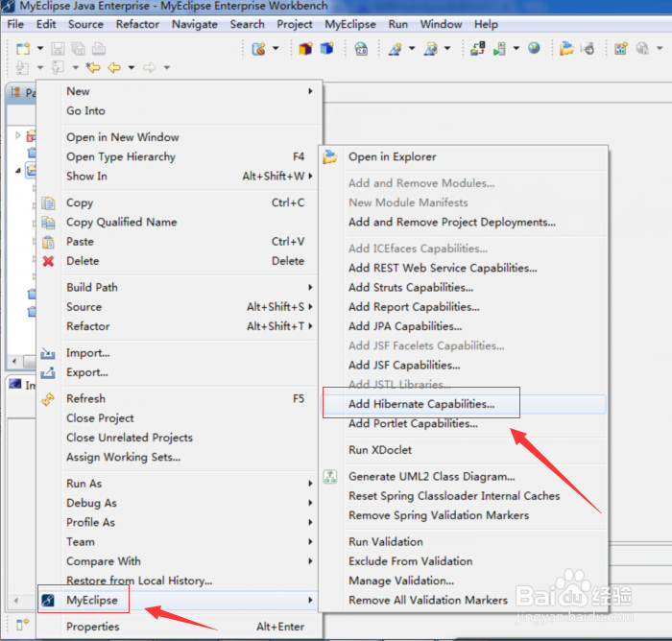
Task: Open the Help menu
Action: pyautogui.click(x=486, y=24)
